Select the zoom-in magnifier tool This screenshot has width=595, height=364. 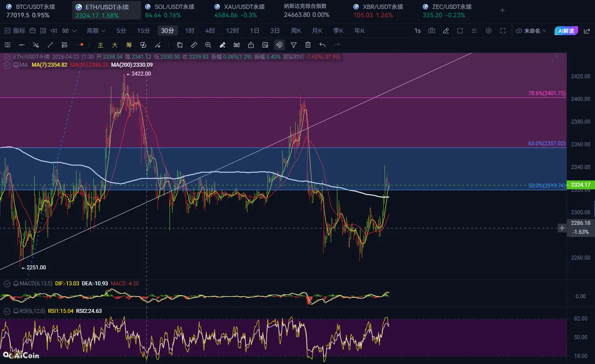pos(208,45)
